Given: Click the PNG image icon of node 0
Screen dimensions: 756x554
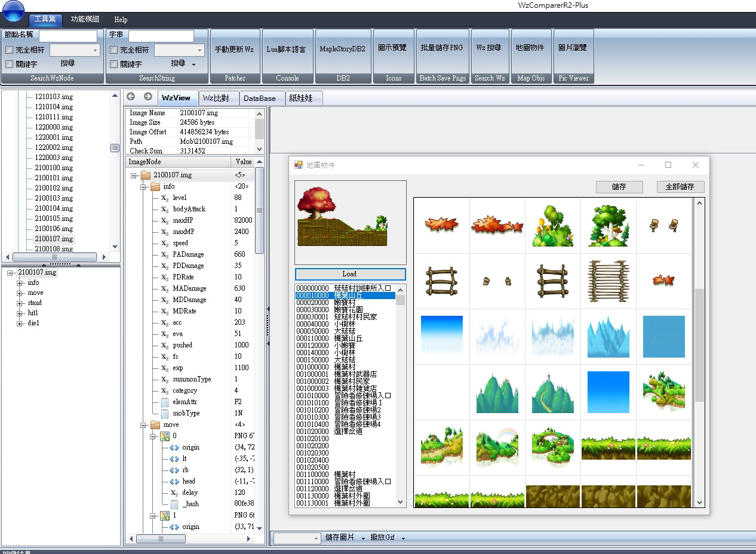Looking at the screenshot, I should coord(165,436).
